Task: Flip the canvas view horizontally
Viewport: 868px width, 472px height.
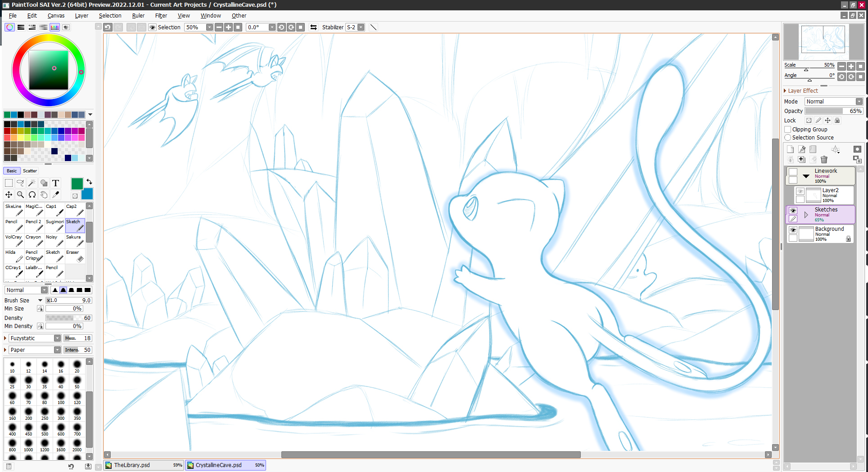Action: [313, 27]
